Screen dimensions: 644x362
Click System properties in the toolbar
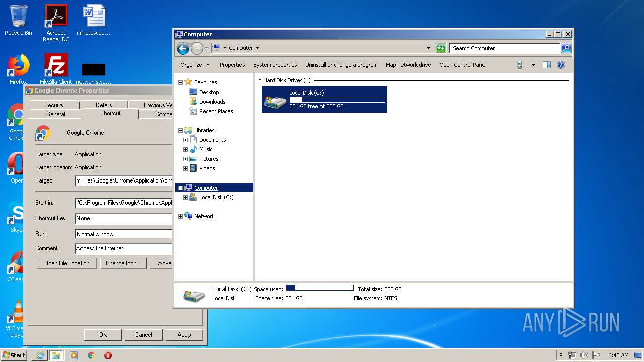pyautogui.click(x=275, y=65)
